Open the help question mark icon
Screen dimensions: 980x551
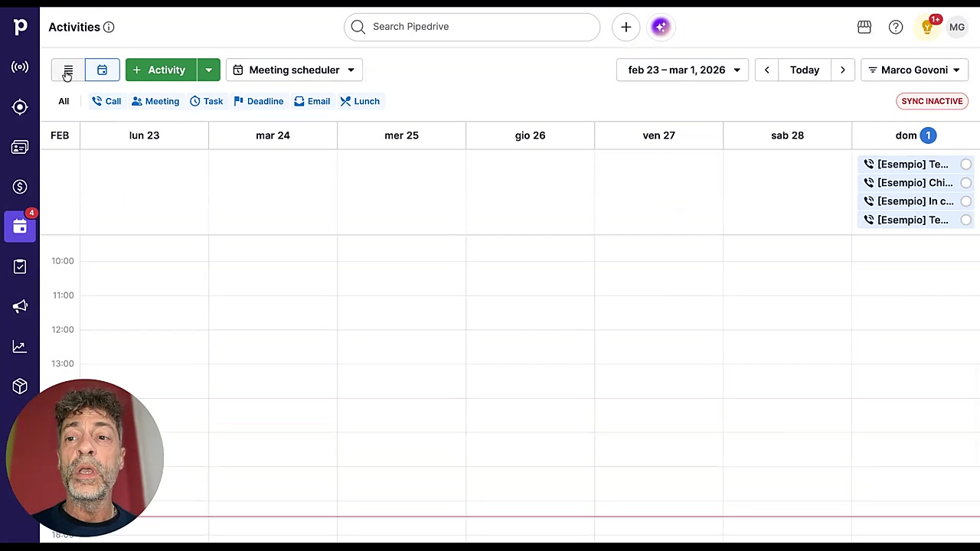point(896,27)
